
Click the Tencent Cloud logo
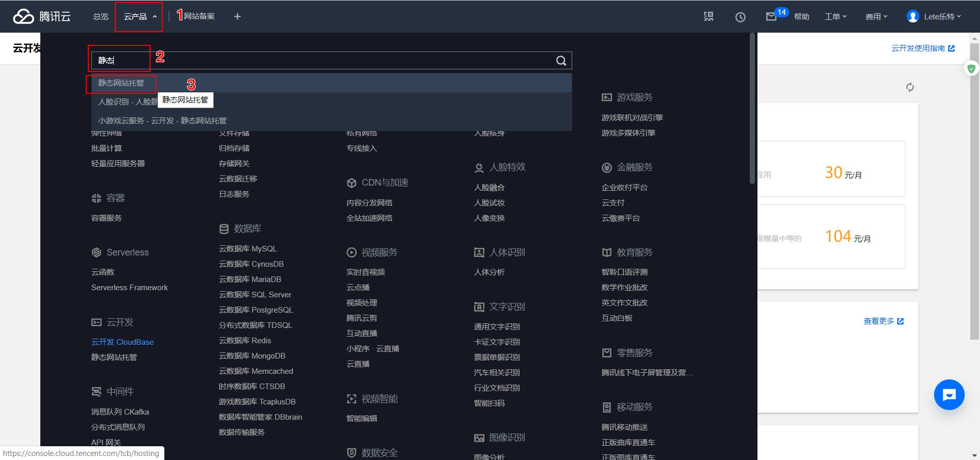(x=42, y=16)
